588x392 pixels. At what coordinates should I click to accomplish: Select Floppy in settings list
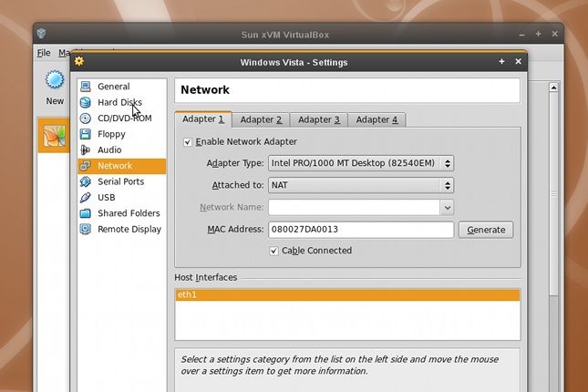[122, 134]
